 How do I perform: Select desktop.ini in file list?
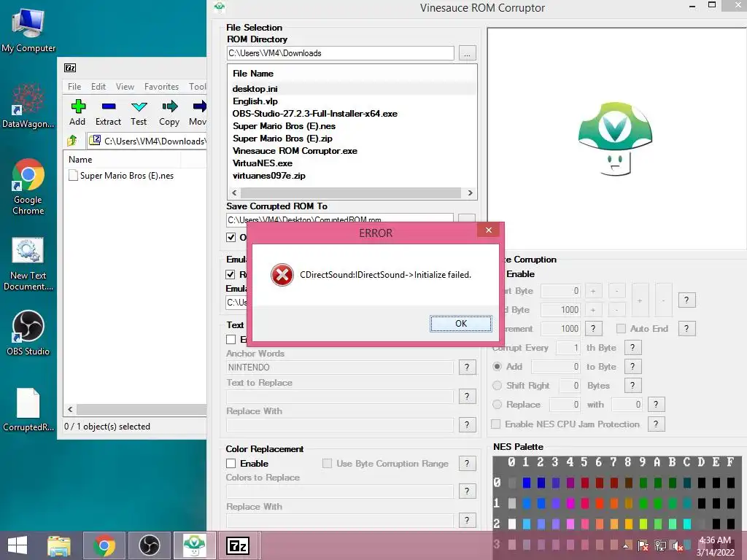255,89
